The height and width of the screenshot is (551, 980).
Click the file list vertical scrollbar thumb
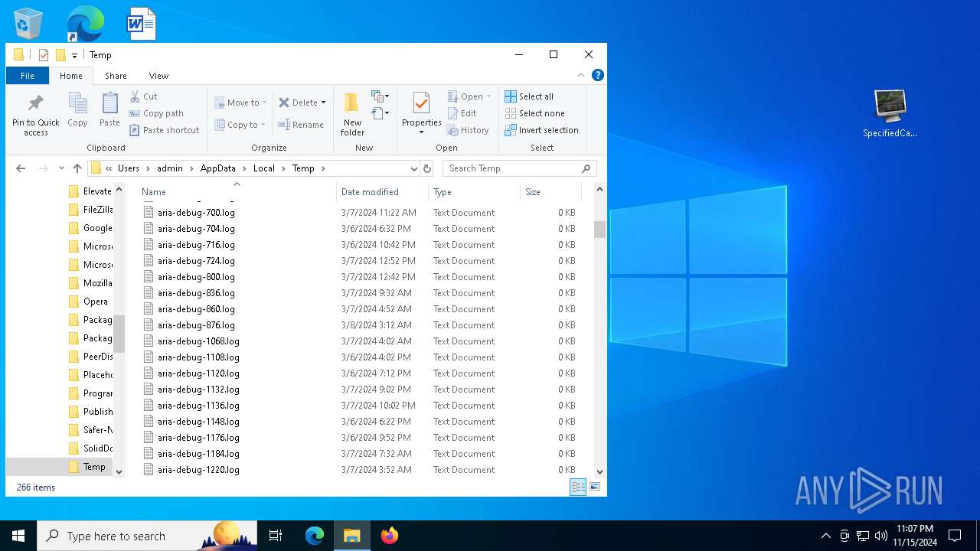pyautogui.click(x=599, y=230)
